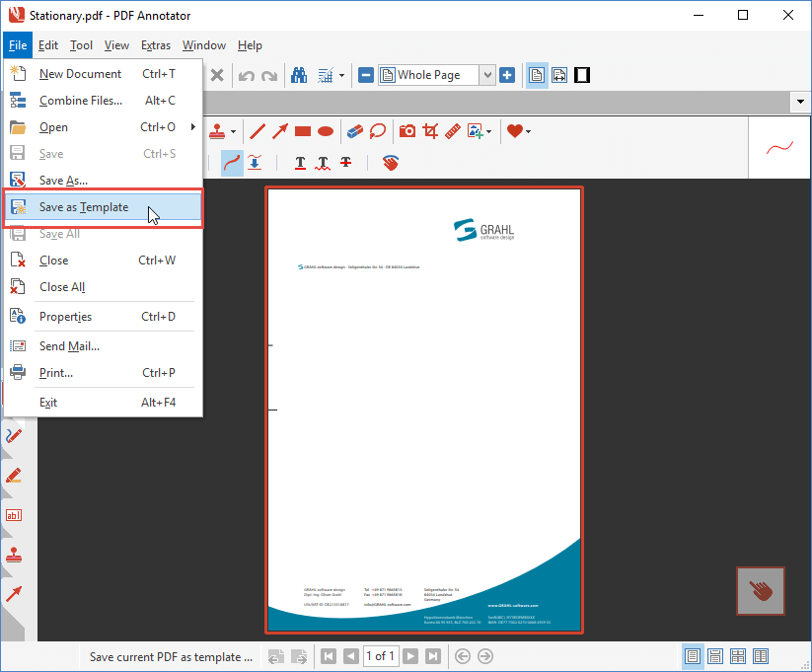Expand the favorites heart dropdown
812x672 pixels.
point(529,131)
